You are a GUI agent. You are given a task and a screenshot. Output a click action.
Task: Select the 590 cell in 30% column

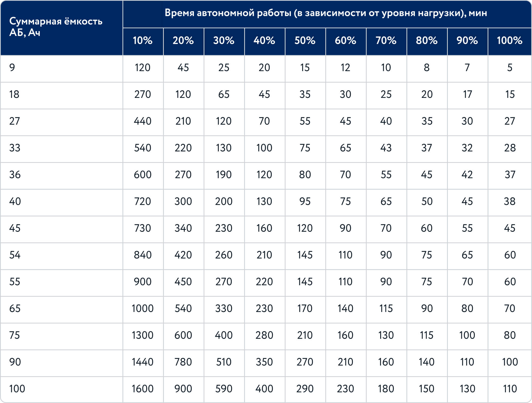coord(224,389)
